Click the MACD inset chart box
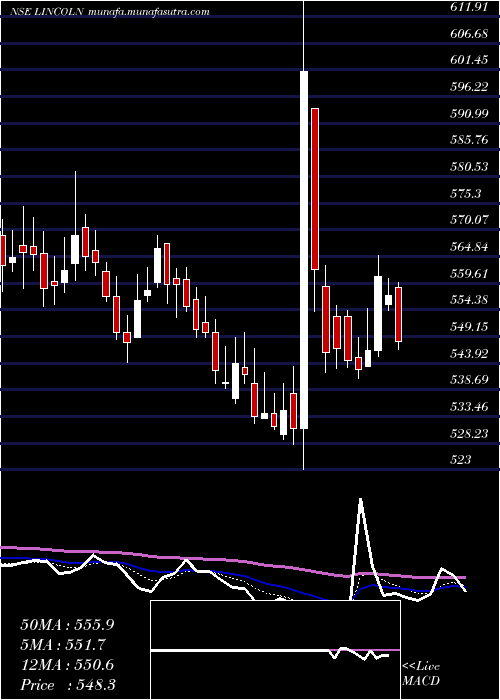500x700 pixels. [275, 650]
